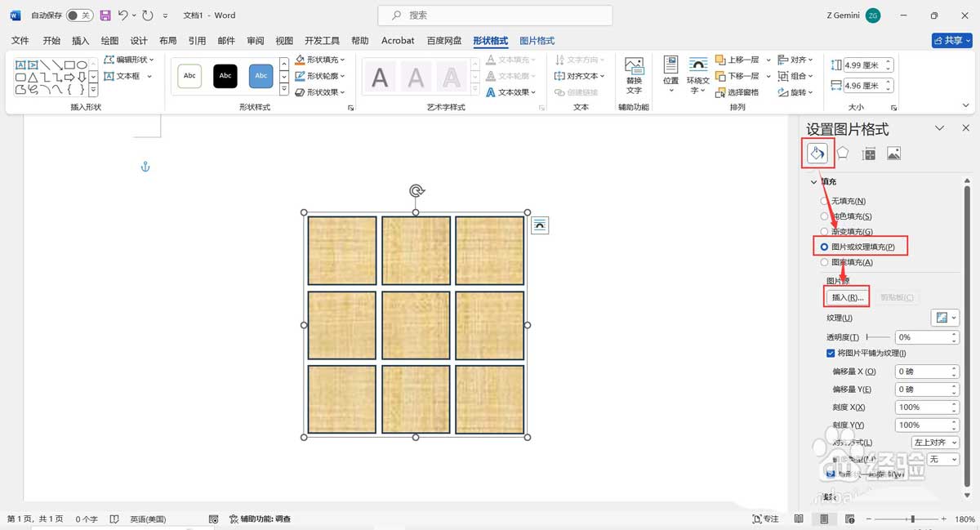Click inside the 刻度X percentage field
980x530 pixels.
[923, 407]
